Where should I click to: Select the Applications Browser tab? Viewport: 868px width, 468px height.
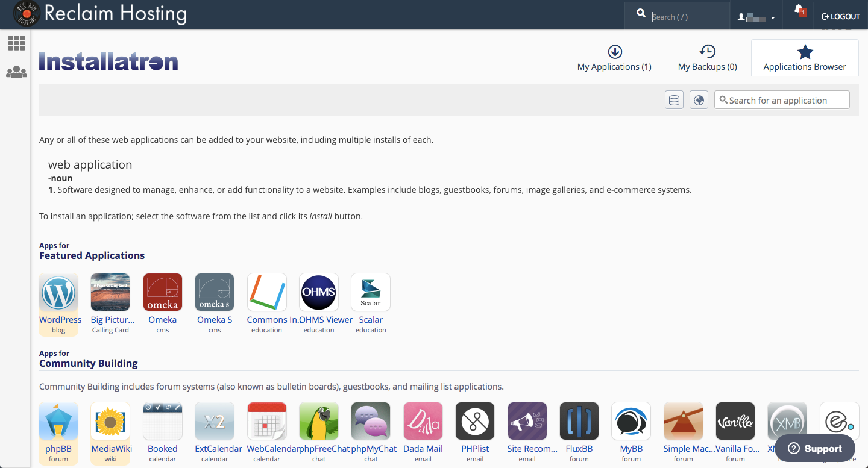805,58
